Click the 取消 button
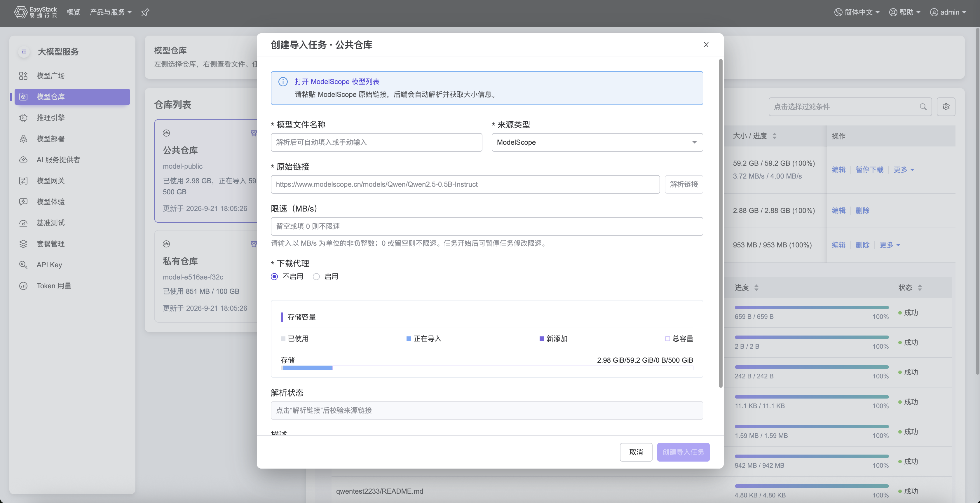980x503 pixels. pos(636,452)
